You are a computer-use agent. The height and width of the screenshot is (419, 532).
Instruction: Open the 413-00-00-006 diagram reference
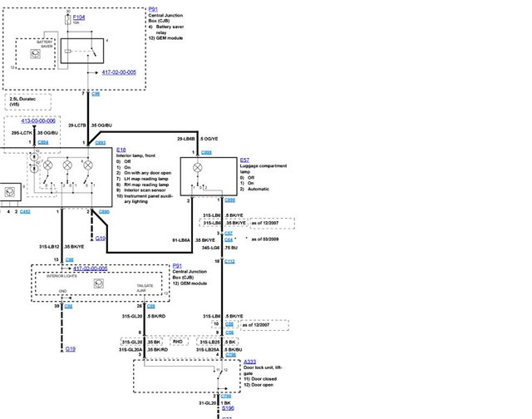click(x=38, y=121)
